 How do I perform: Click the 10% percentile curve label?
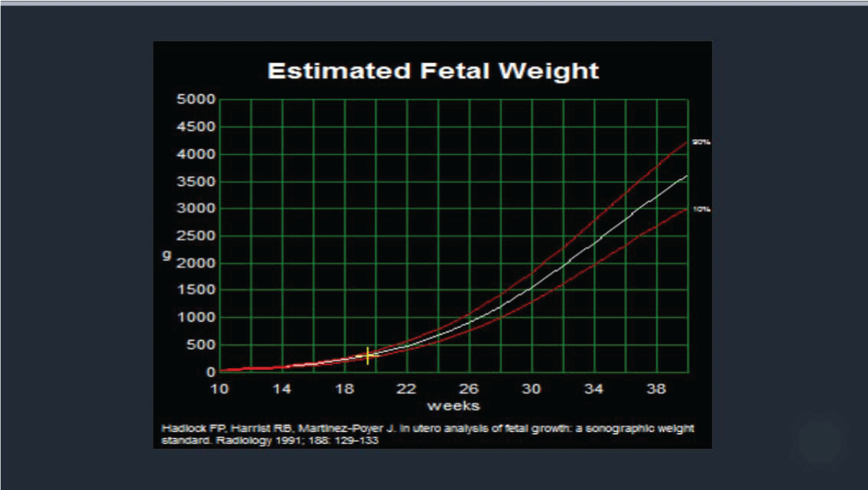click(x=701, y=209)
